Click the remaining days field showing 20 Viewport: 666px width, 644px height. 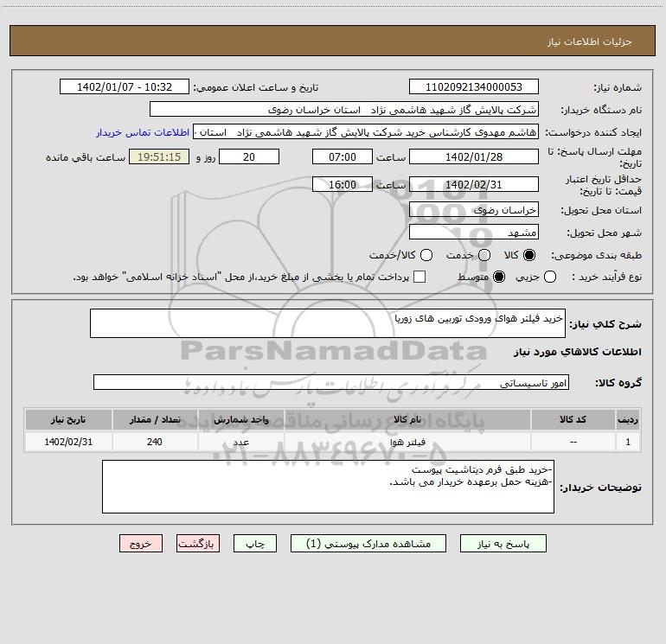click(249, 156)
